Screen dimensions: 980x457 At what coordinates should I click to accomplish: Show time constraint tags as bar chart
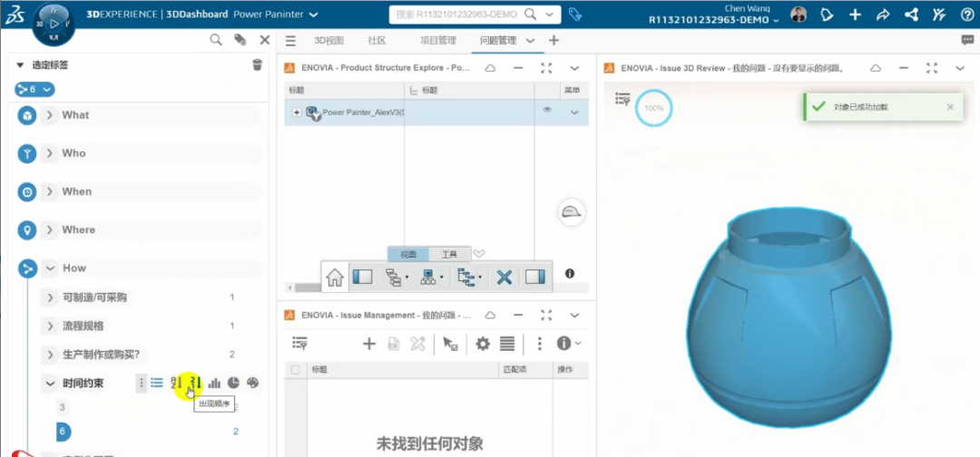tap(214, 383)
